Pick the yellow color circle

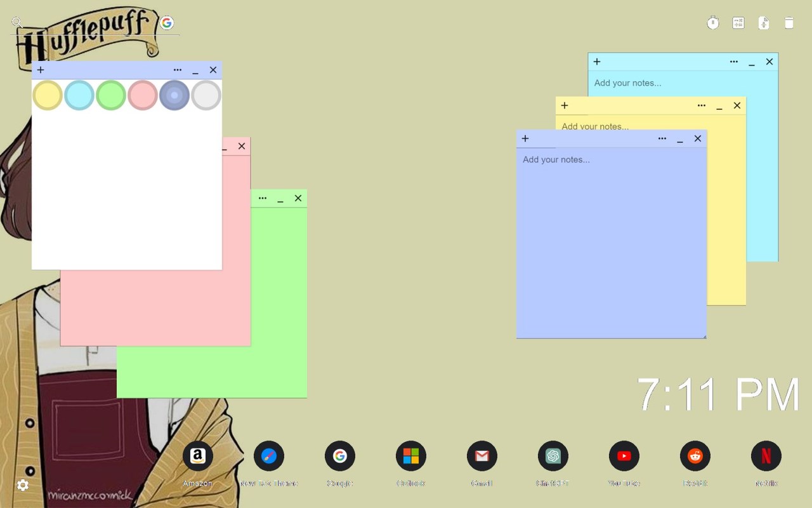tap(48, 95)
